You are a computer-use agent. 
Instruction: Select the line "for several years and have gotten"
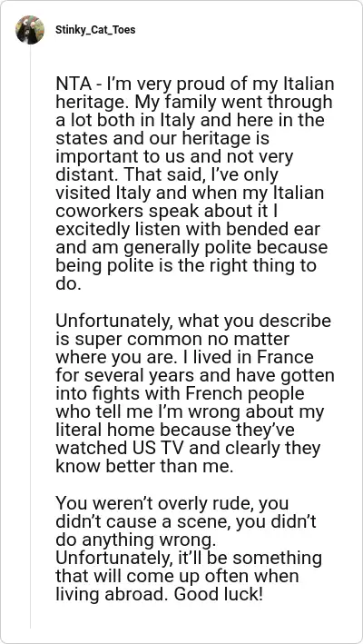pyautogui.click(x=195, y=375)
